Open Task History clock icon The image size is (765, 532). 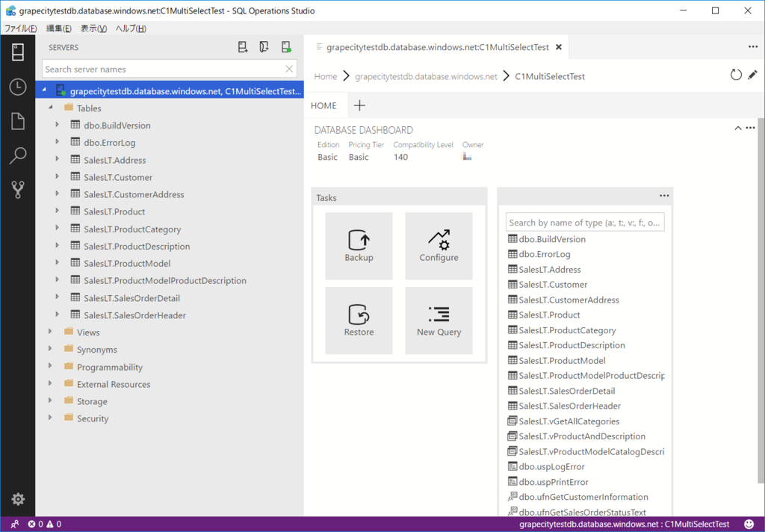coord(18,87)
